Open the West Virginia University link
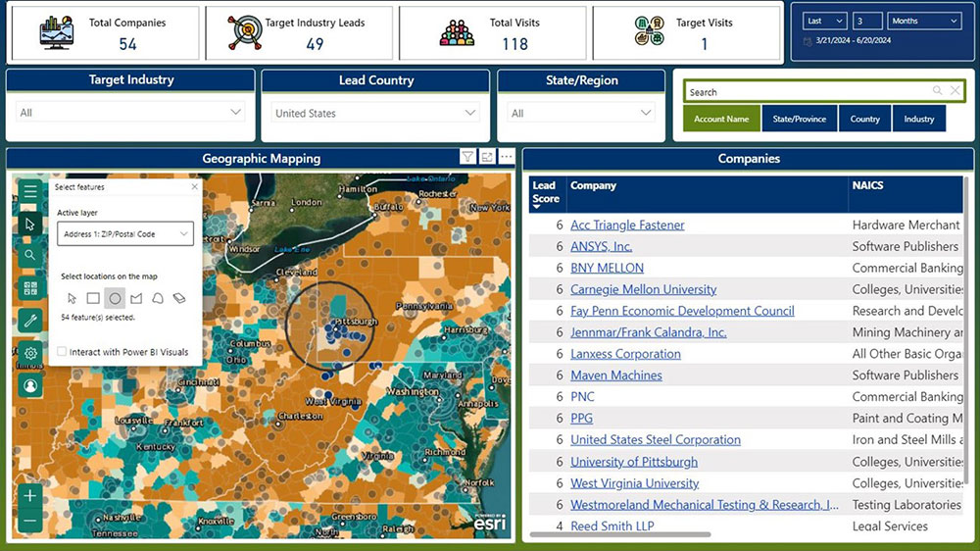This screenshot has width=980, height=551. coord(634,482)
